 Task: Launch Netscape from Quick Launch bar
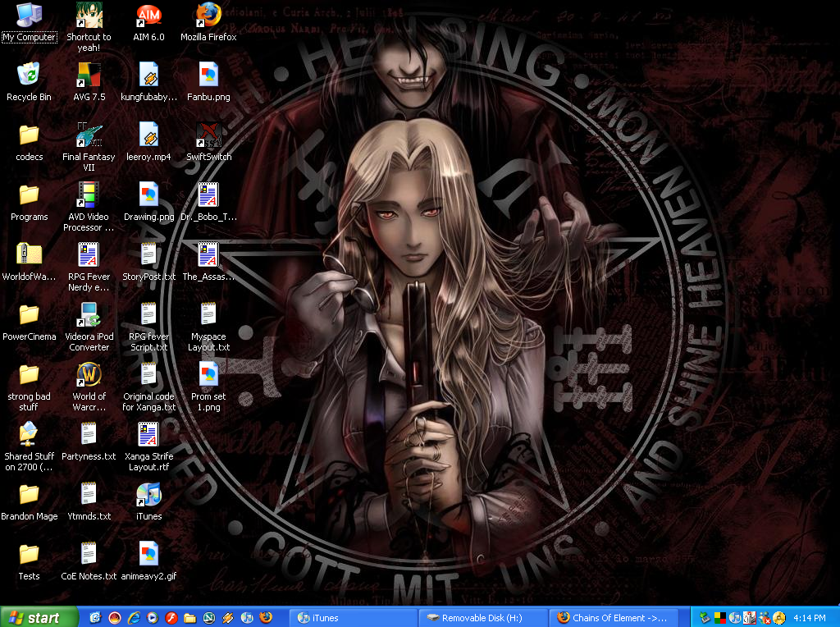[209, 618]
